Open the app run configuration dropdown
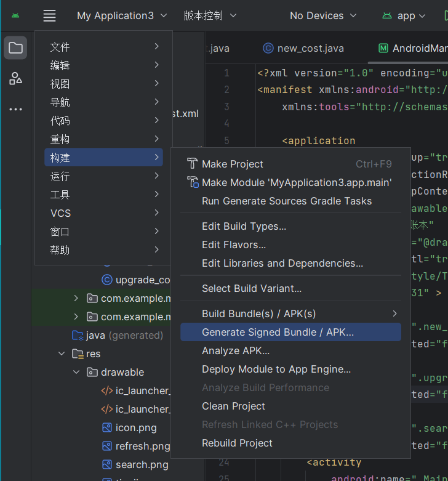The width and height of the screenshot is (448, 481). coord(405,16)
